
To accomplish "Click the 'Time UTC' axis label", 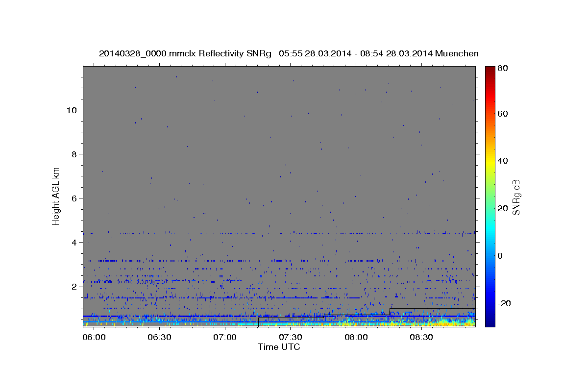I will [279, 347].
